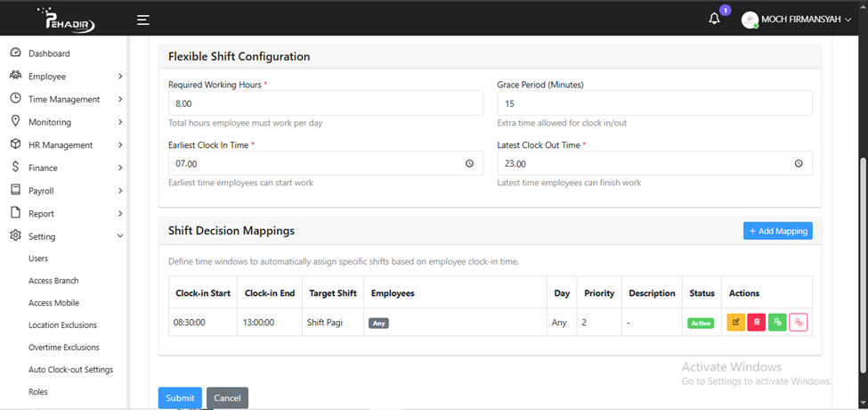Go to Dashboard
The height and width of the screenshot is (410, 868).
pos(49,53)
